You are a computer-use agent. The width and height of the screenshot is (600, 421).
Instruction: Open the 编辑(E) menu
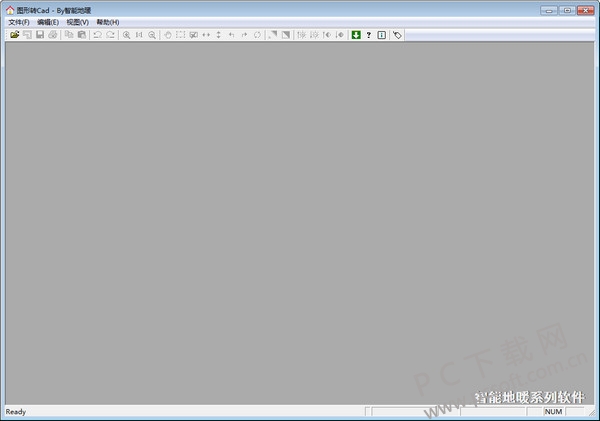click(48, 22)
